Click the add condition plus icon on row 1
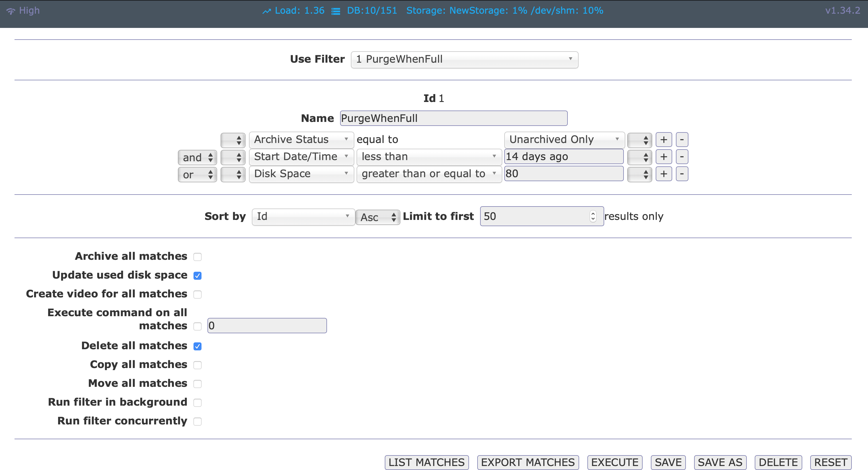868x470 pixels. pos(664,139)
